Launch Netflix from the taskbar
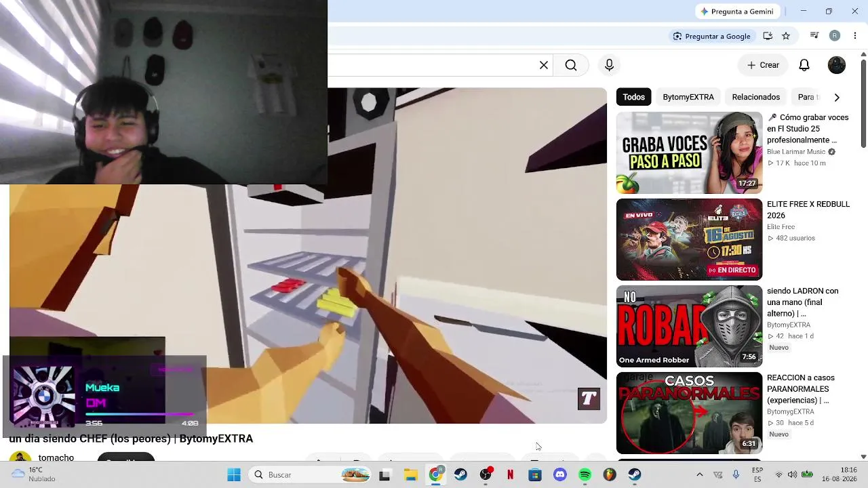 point(511,474)
